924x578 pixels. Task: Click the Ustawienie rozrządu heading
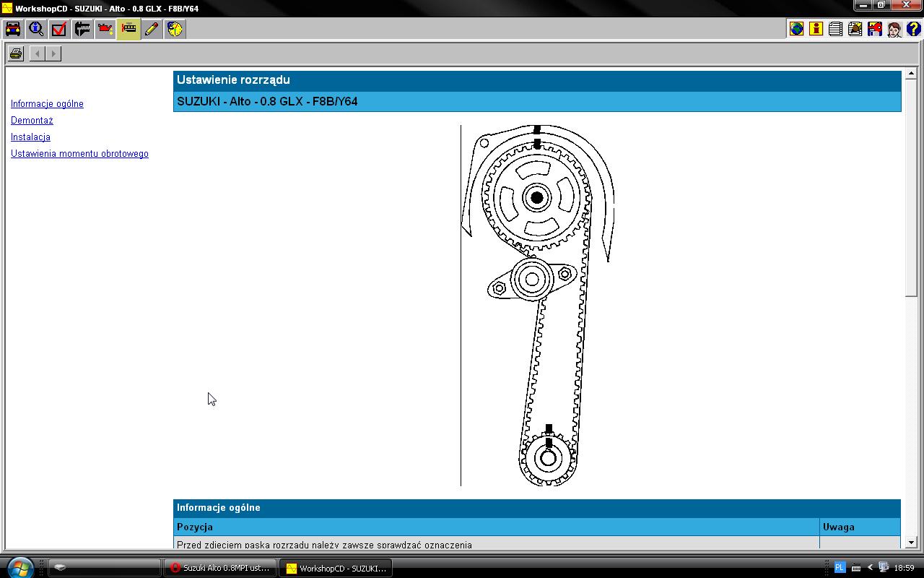point(233,80)
